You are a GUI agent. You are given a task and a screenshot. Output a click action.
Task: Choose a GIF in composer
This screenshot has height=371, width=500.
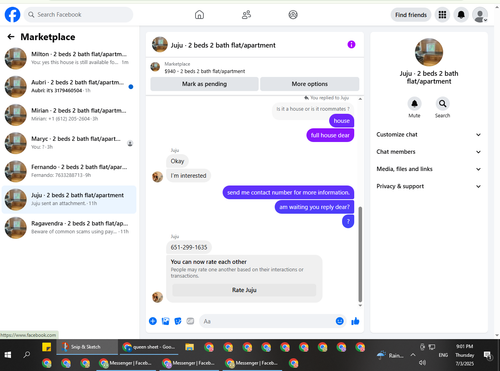190,321
